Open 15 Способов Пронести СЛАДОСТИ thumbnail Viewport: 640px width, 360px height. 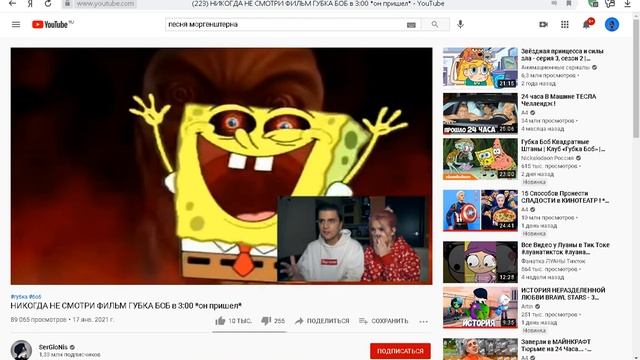(480, 210)
